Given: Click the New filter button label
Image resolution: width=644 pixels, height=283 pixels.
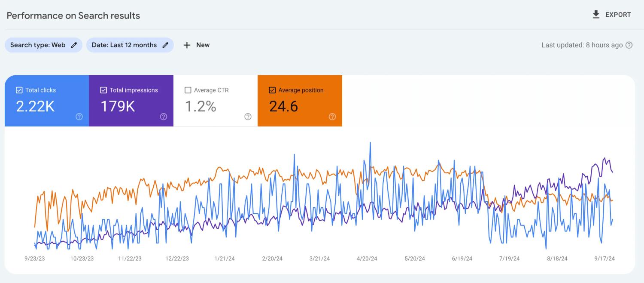Looking at the screenshot, I should [x=203, y=45].
